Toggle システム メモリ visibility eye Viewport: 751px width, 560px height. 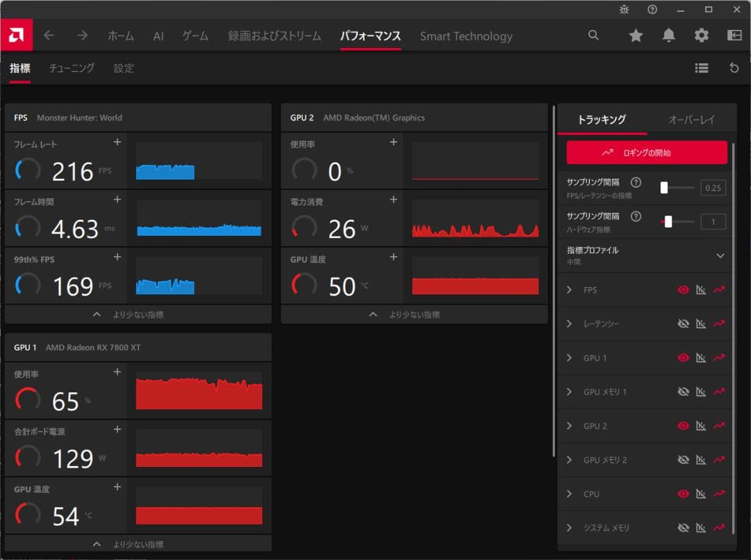point(684,528)
